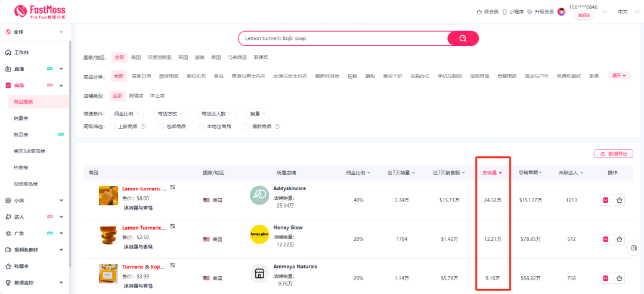Click the floating document icon at right edge
This screenshot has height=294, width=644.
point(634,247)
